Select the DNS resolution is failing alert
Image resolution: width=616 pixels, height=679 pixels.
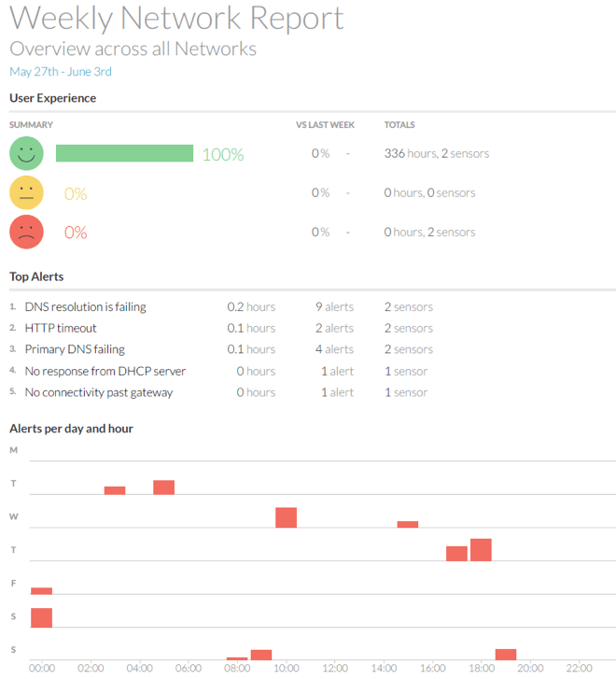click(85, 306)
